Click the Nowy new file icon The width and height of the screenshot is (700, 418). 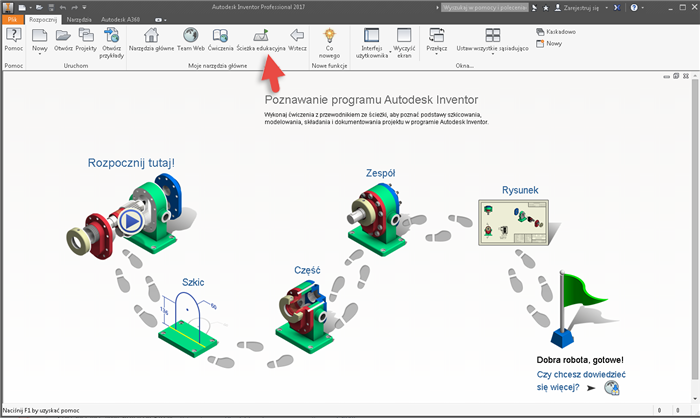(39, 35)
